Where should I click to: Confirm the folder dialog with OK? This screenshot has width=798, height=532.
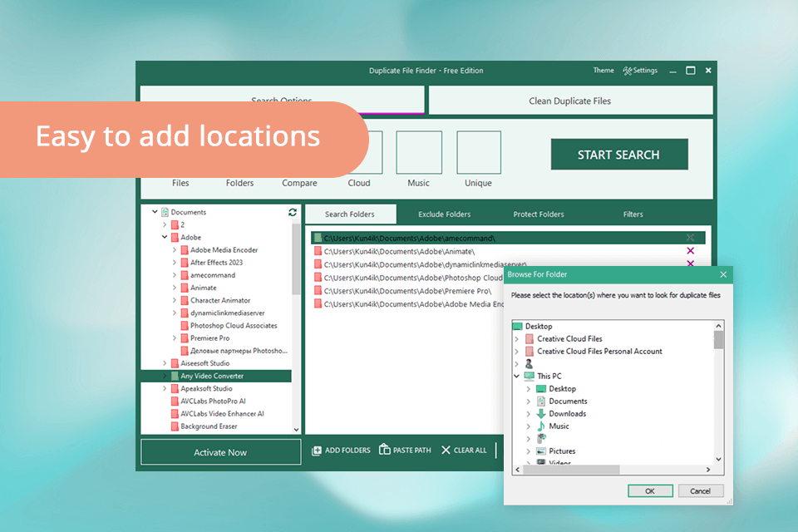point(650,490)
